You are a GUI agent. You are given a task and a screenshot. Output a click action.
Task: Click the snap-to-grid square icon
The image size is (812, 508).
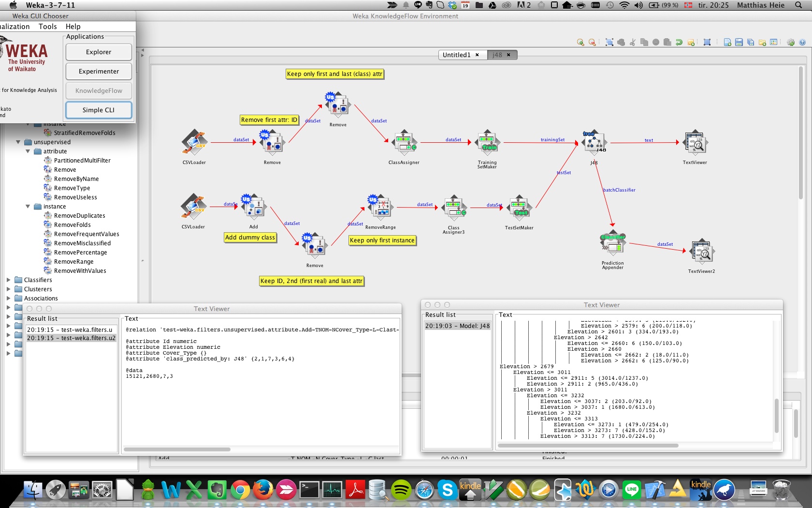pos(707,43)
